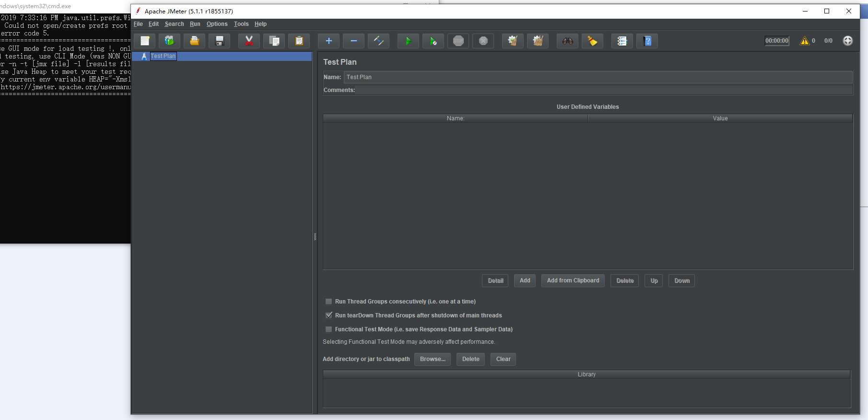Delete classpath library entry

[x=471, y=359]
